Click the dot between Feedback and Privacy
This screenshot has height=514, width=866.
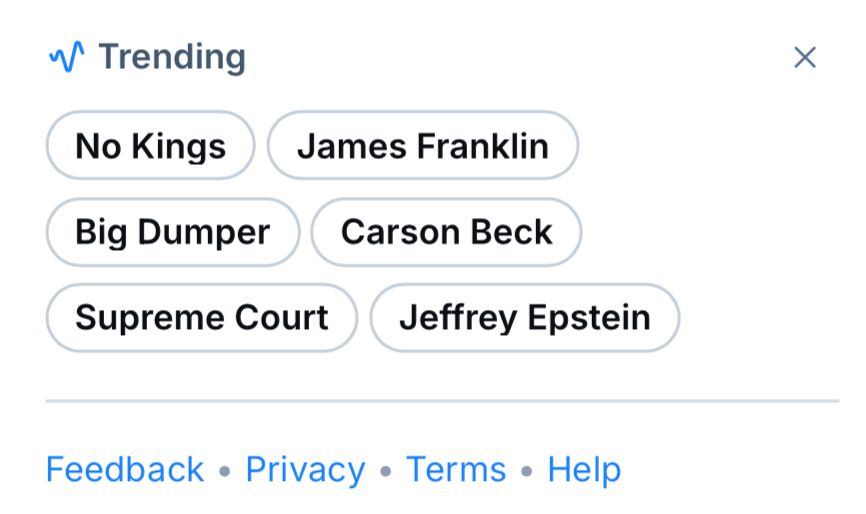click(x=225, y=470)
